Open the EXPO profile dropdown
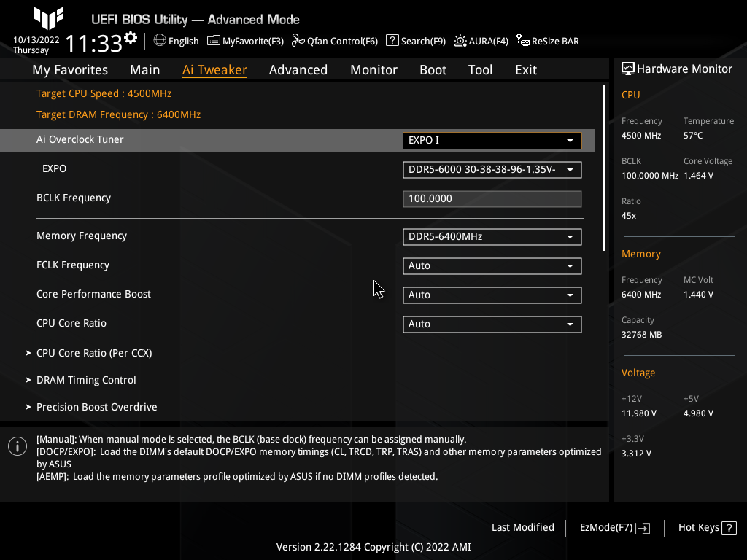Screen dimensions: 747x560 pos(492,170)
